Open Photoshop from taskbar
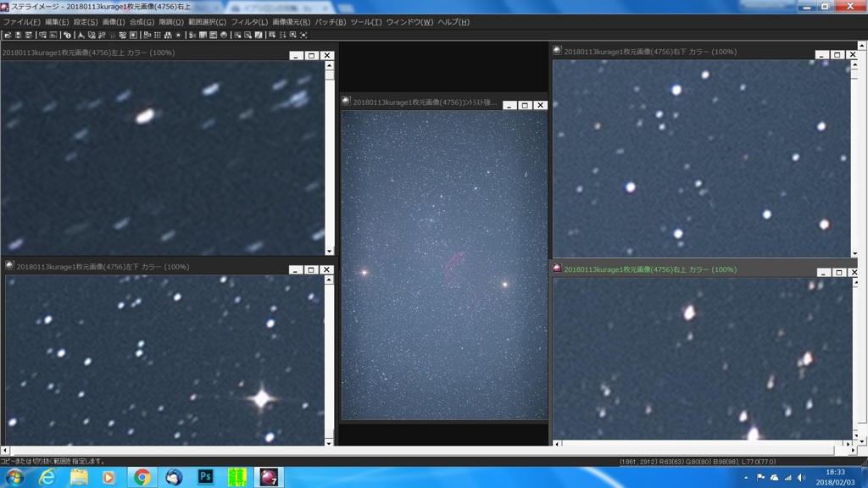 tap(205, 477)
